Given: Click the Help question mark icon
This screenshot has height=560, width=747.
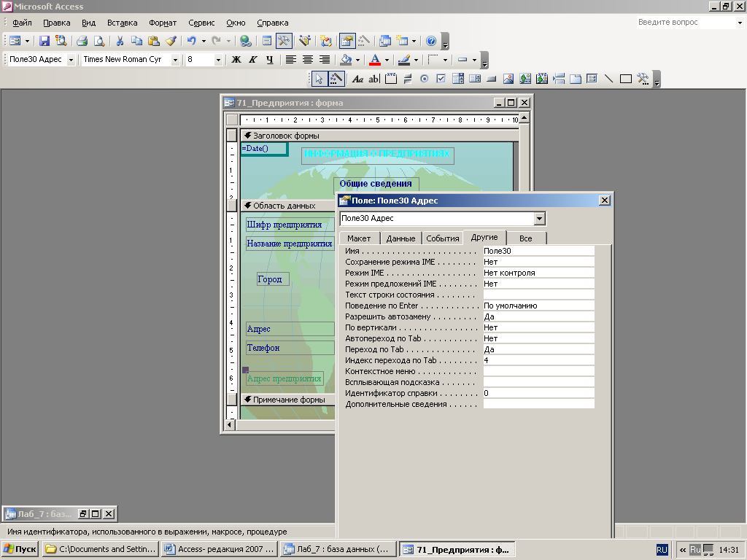Looking at the screenshot, I should (x=431, y=41).
